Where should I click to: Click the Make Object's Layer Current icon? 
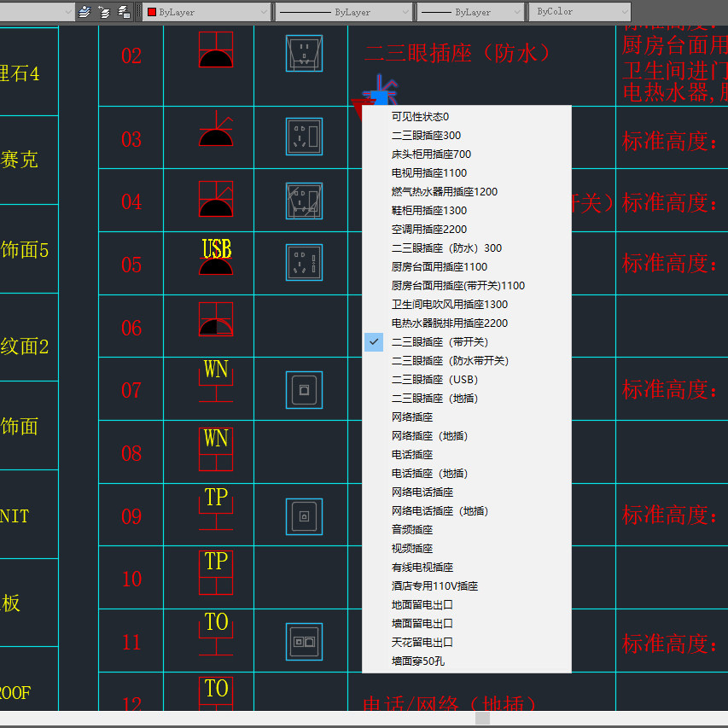84,12
